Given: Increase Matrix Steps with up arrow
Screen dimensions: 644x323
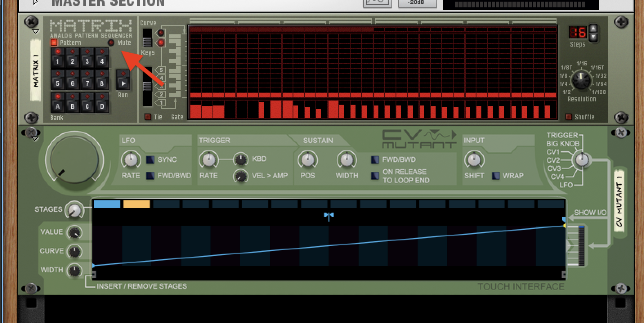Looking at the screenshot, I should pos(593,28).
